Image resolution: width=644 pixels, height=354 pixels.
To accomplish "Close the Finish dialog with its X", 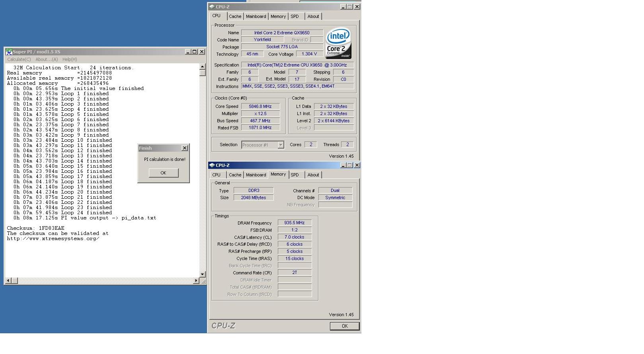I will pos(185,148).
